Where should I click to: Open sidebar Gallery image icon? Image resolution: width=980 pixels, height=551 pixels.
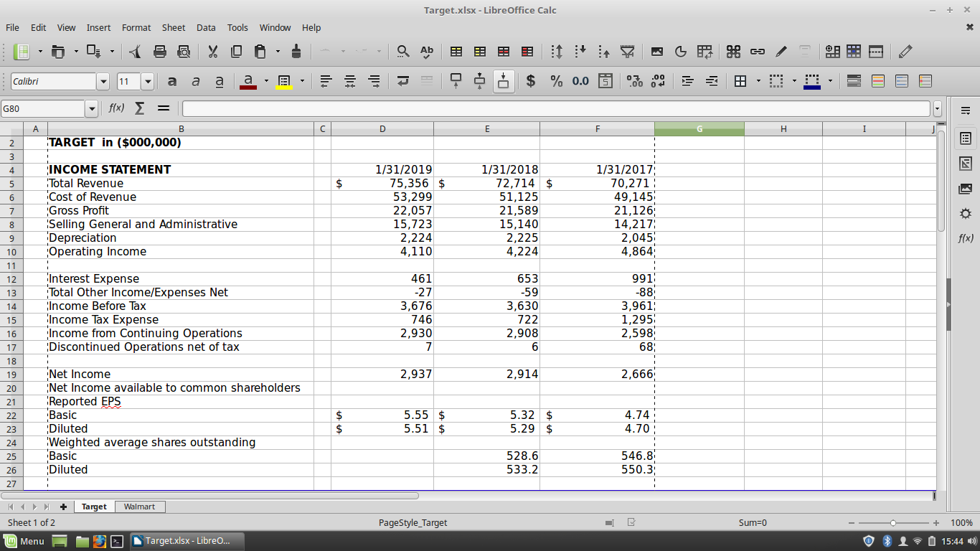click(966, 189)
